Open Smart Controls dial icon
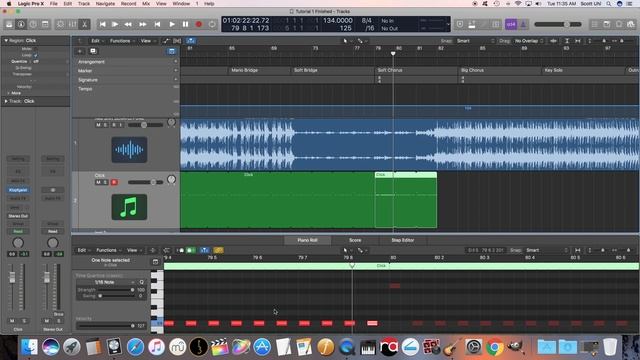Image resolution: width=640 pixels, height=360 pixels. [x=60, y=24]
